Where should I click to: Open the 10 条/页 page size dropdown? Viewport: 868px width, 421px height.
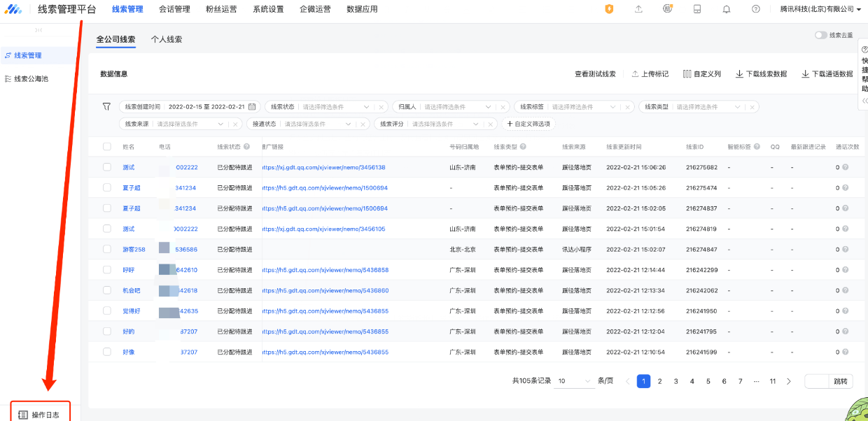click(574, 381)
